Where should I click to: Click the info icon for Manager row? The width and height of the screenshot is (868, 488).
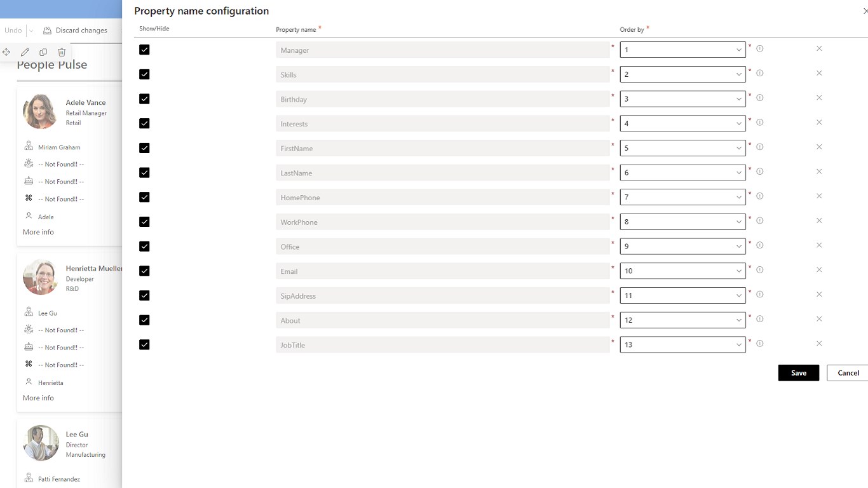760,48
